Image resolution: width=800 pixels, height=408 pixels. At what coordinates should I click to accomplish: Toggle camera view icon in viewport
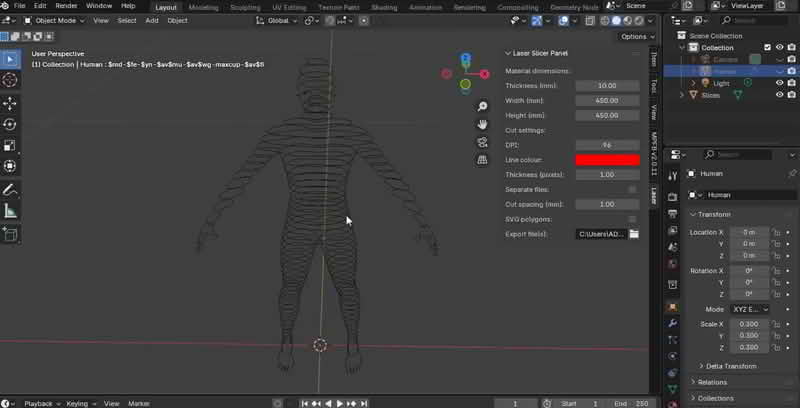[482, 142]
